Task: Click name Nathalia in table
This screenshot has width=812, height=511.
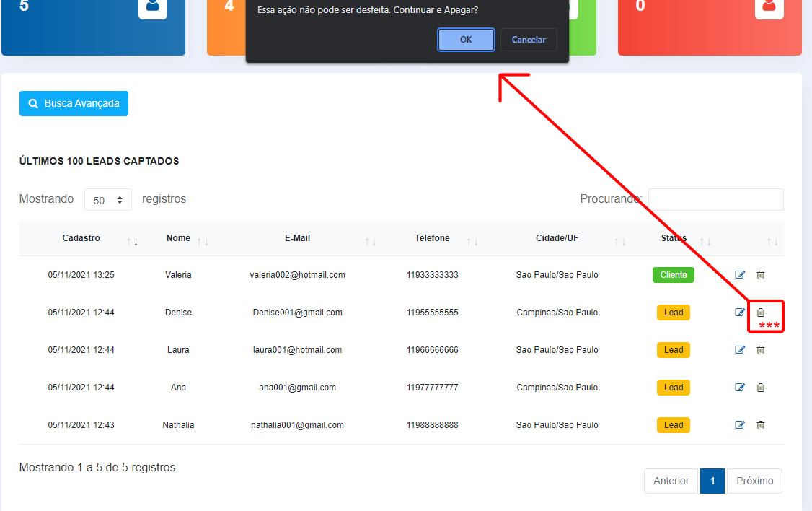Action: click(178, 425)
